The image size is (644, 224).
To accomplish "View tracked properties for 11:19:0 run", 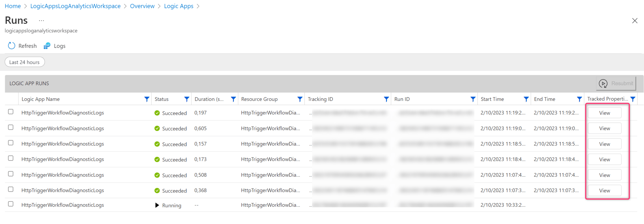I will pos(605,128).
